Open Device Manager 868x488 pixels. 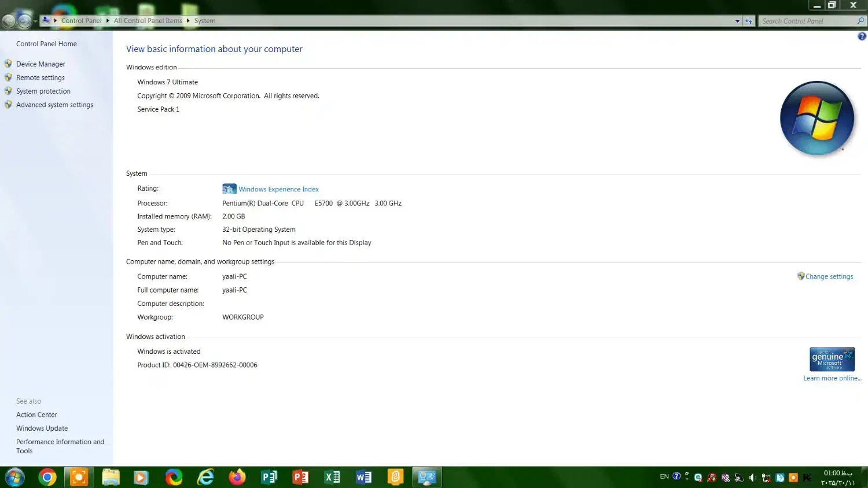coord(41,64)
